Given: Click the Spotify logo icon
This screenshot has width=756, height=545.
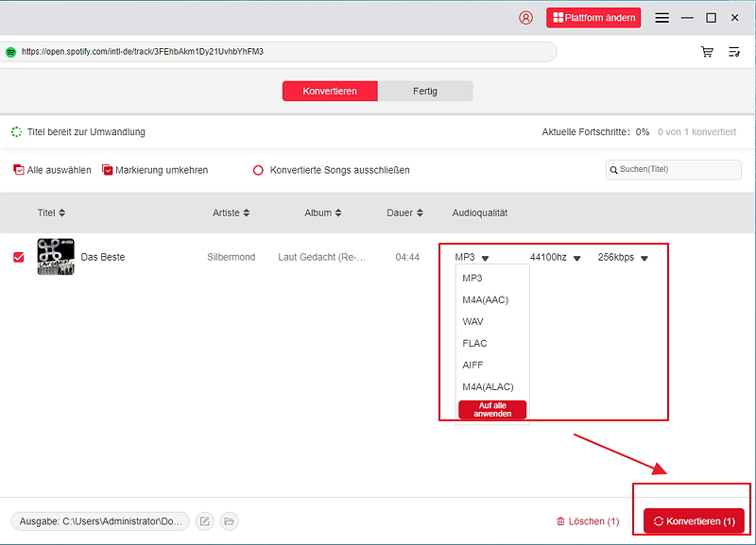Looking at the screenshot, I should 10,52.
